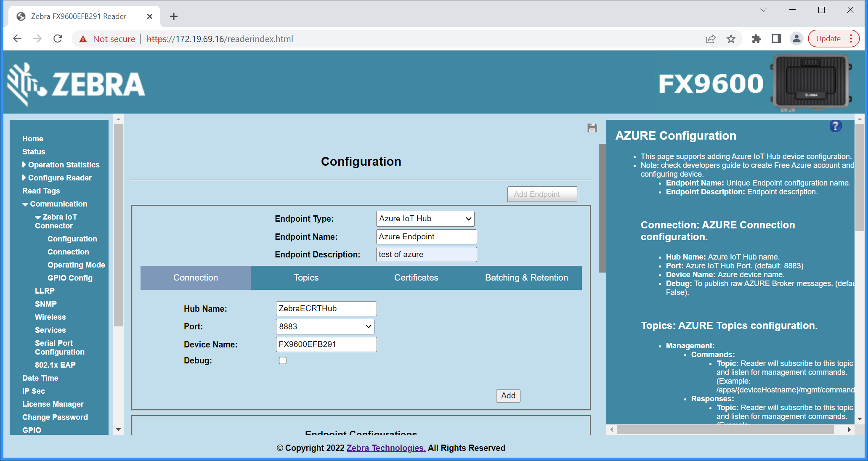Click the Update button in the browser toolbar
This screenshot has height=461, width=868.
(828, 39)
